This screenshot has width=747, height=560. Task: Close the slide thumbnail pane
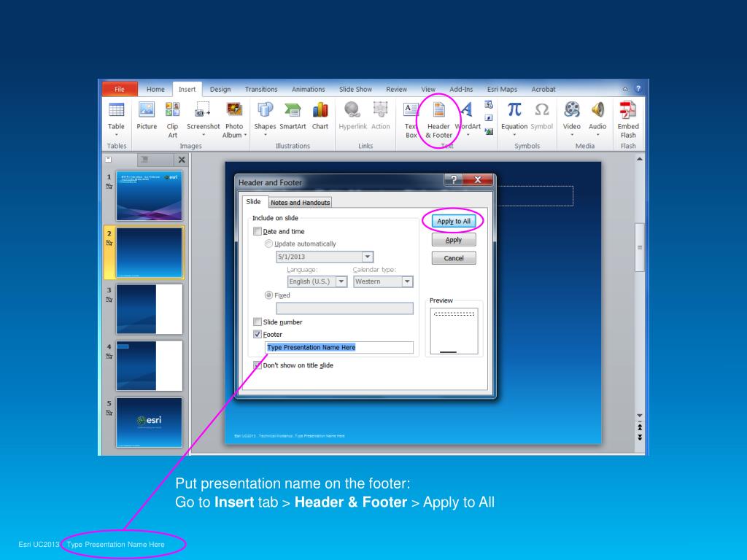click(x=182, y=160)
